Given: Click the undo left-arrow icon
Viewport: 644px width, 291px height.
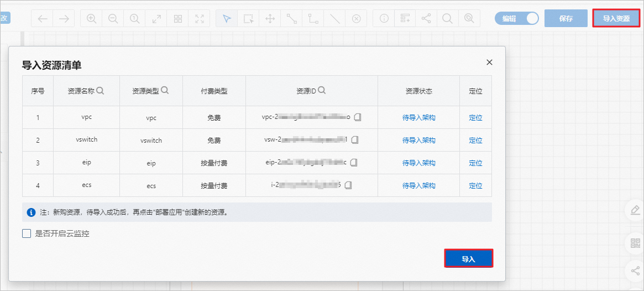Looking at the screenshot, I should point(43,18).
